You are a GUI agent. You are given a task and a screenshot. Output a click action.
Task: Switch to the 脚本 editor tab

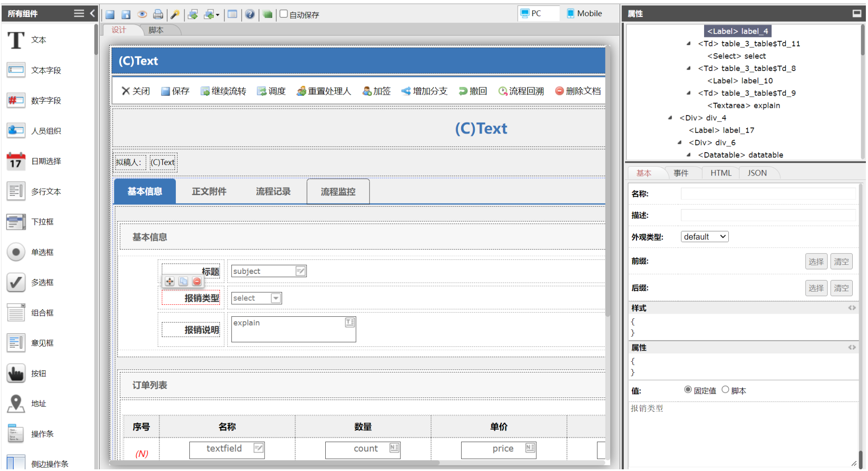tap(156, 30)
